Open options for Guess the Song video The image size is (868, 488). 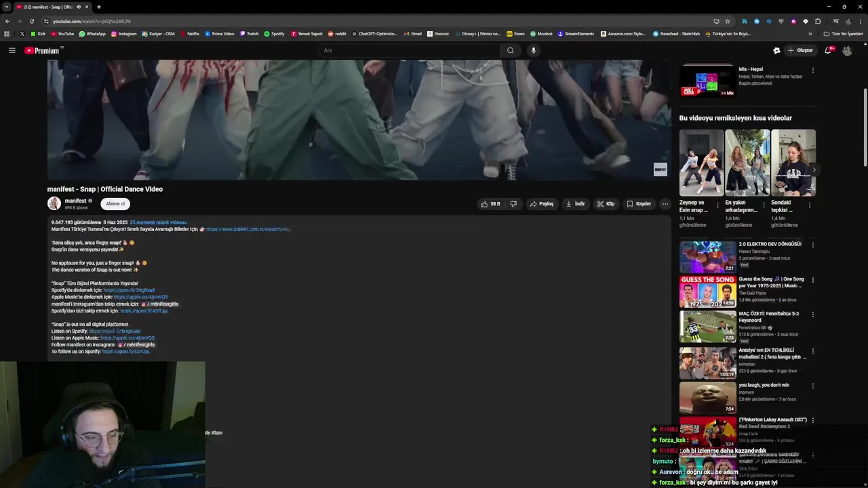point(812,280)
